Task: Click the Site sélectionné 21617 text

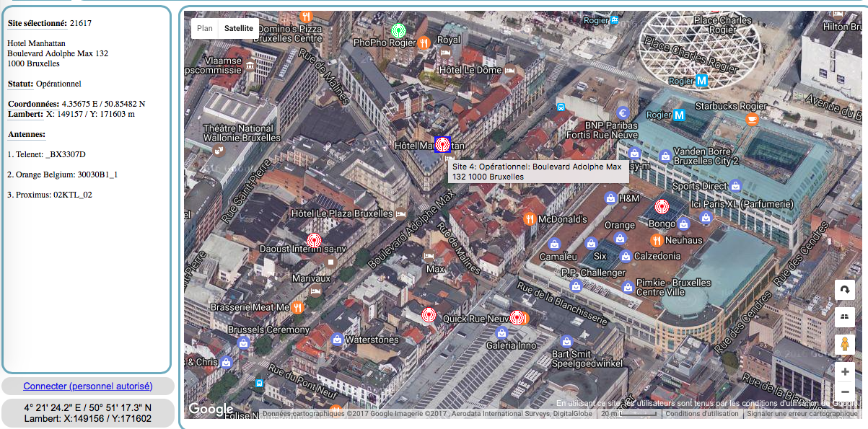Action: [50, 23]
